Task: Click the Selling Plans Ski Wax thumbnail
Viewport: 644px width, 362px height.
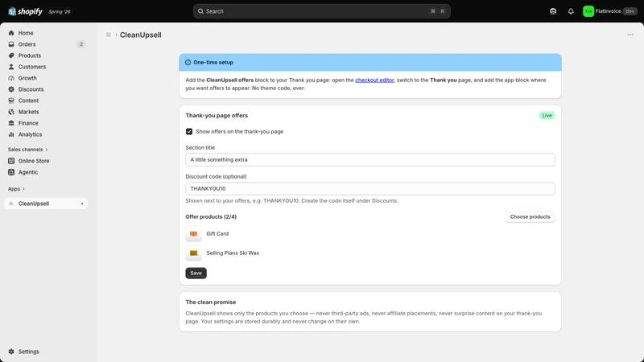Action: [x=193, y=253]
